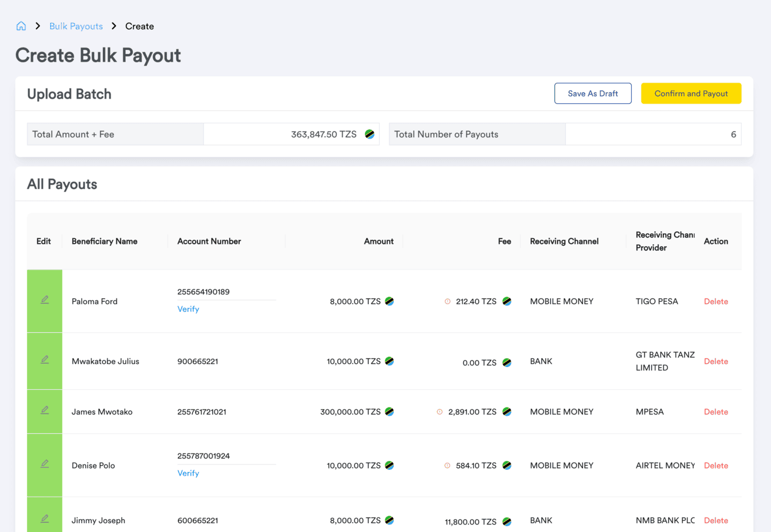The height and width of the screenshot is (532, 771).
Task: Delete the Paloma Ford payout
Action: 716,301
